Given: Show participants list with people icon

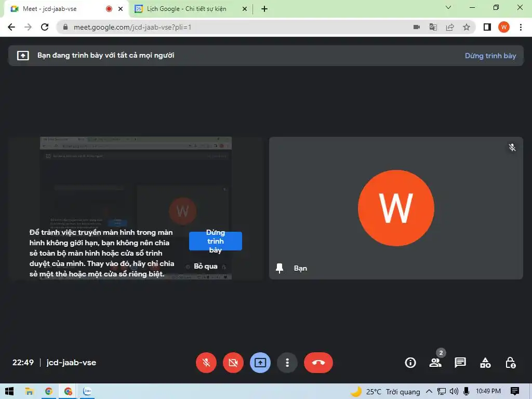Looking at the screenshot, I should coord(435,363).
